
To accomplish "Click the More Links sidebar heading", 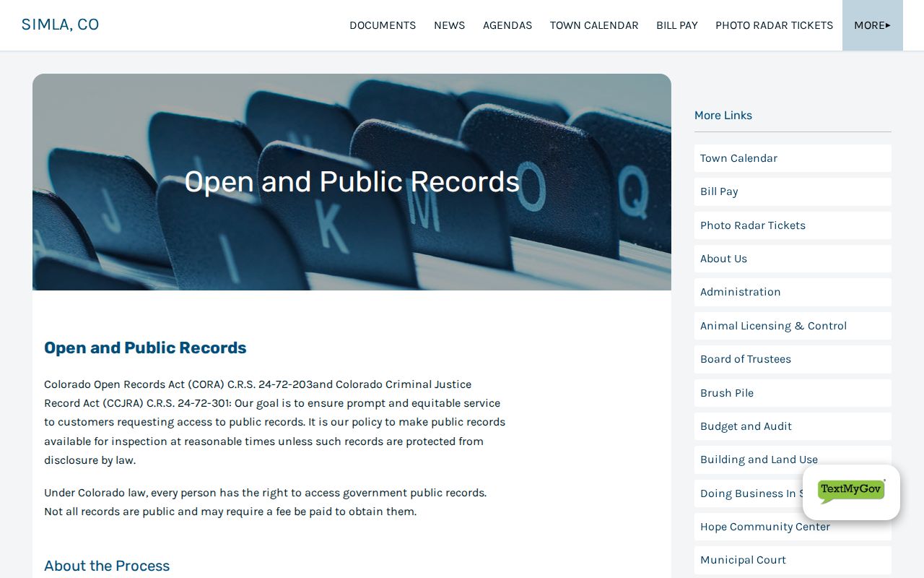I will coord(723,116).
